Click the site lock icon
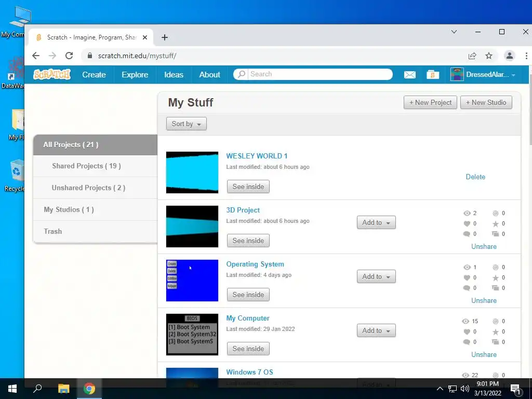Viewport: 532px width, 399px height. [90, 56]
